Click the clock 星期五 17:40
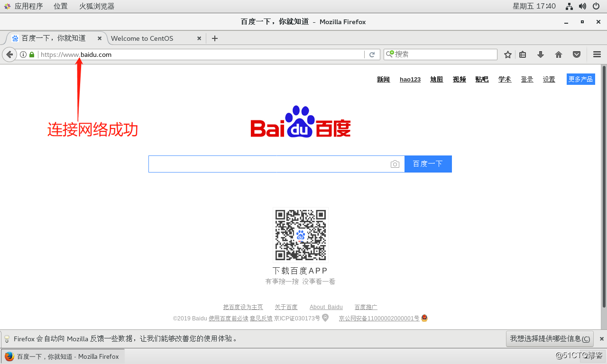The height and width of the screenshot is (364, 607). coord(534,6)
